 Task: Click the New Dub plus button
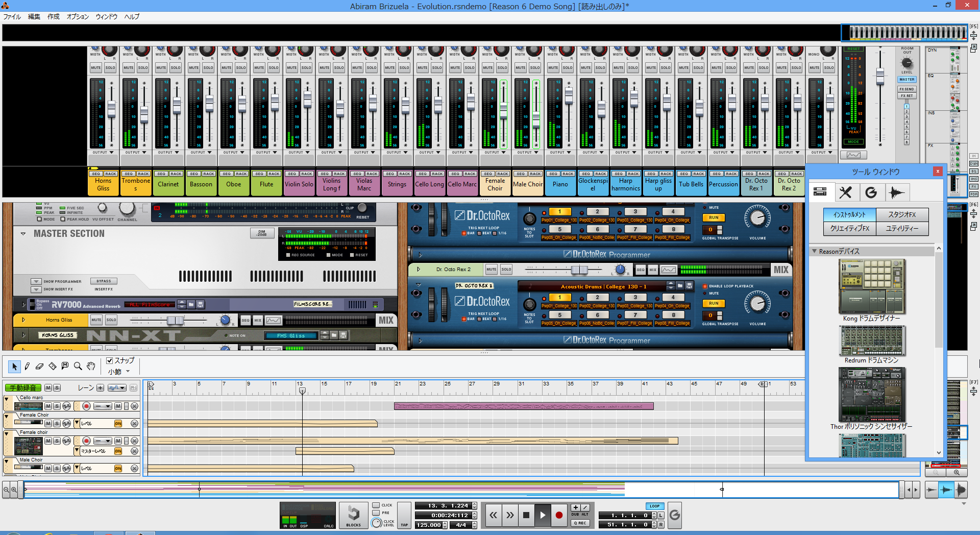pyautogui.click(x=576, y=507)
